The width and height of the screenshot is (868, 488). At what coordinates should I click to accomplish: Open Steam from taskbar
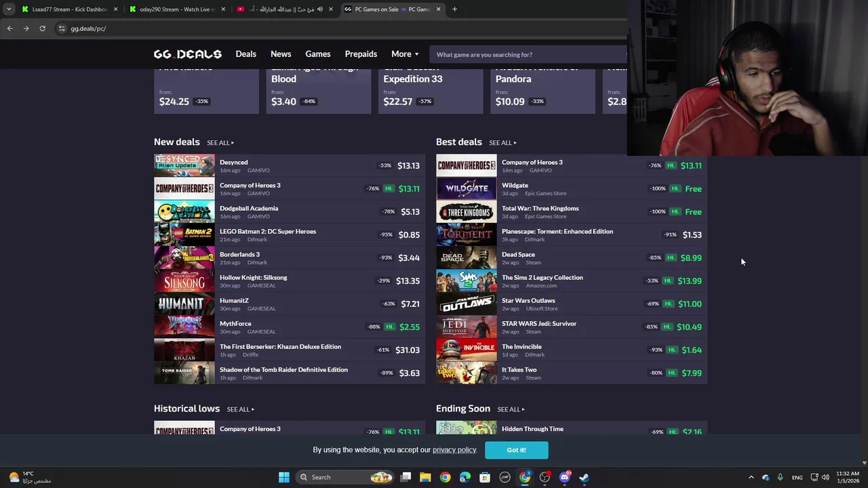(585, 477)
